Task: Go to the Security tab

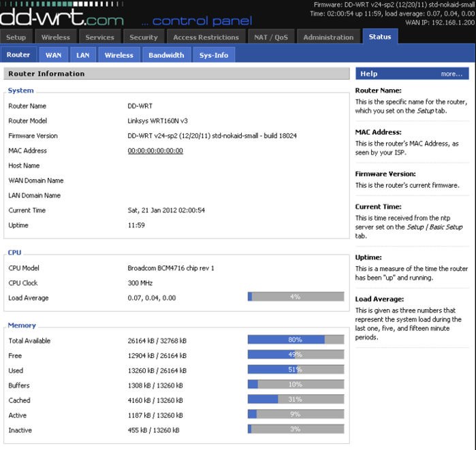Action: [144, 37]
